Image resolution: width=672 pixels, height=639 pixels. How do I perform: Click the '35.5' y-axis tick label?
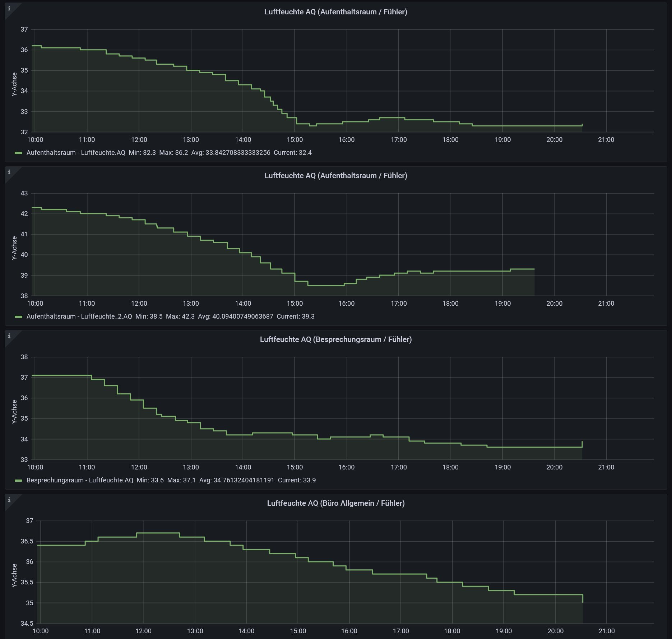tap(27, 582)
